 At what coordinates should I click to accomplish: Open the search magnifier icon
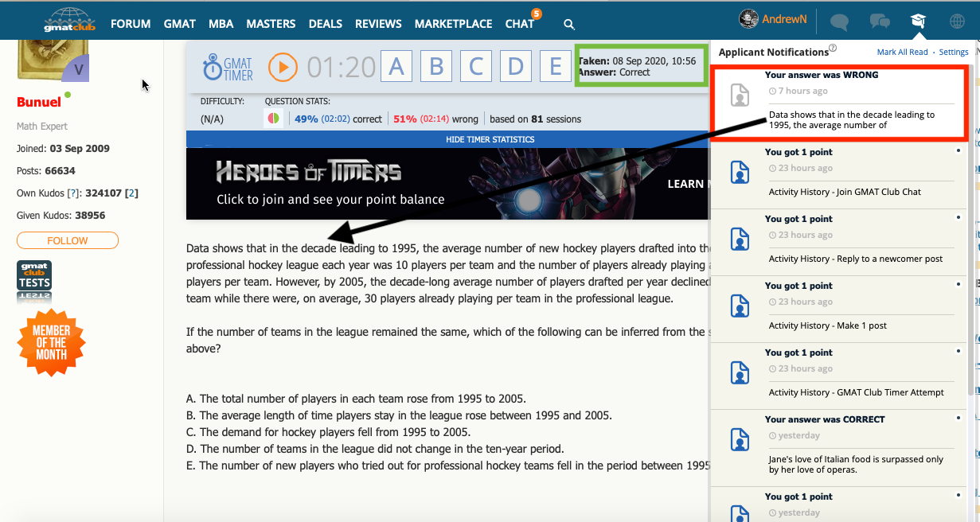point(569,25)
